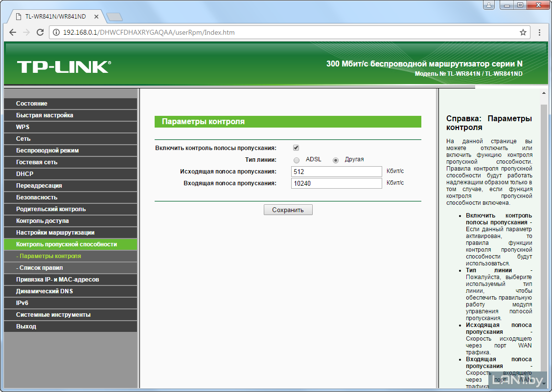The height and width of the screenshot is (392, 552).
Task: Expand the Безопасность menu section
Action: tap(70, 197)
